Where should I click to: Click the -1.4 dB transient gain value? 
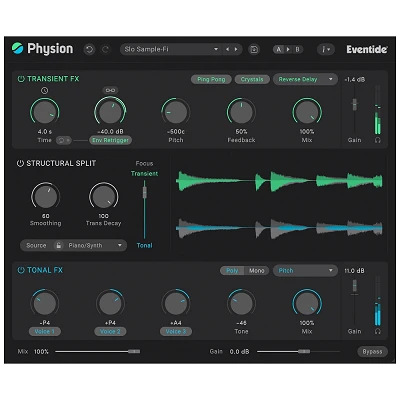(355, 80)
